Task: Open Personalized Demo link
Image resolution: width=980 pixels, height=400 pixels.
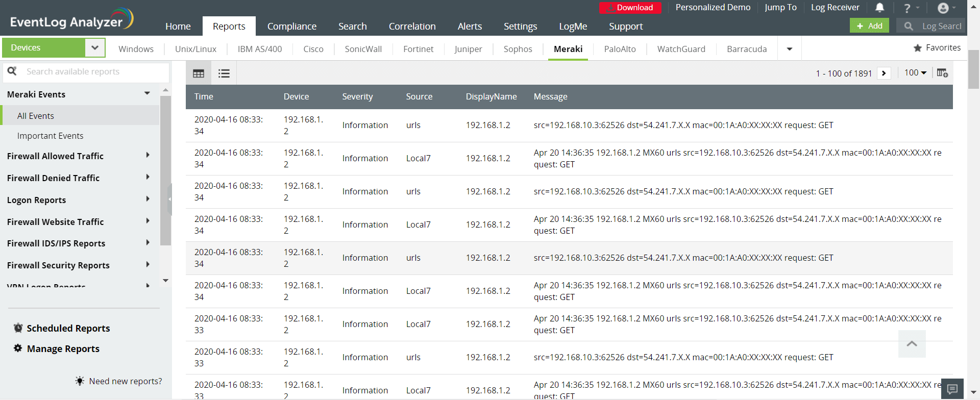Action: 713,7
